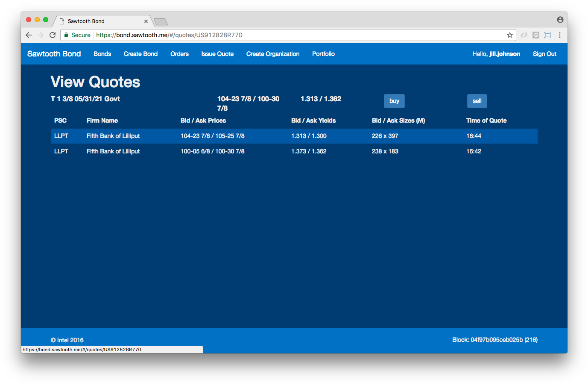Reload the page with refresh icon
Viewport: 588px width, 385px height.
[x=53, y=35]
